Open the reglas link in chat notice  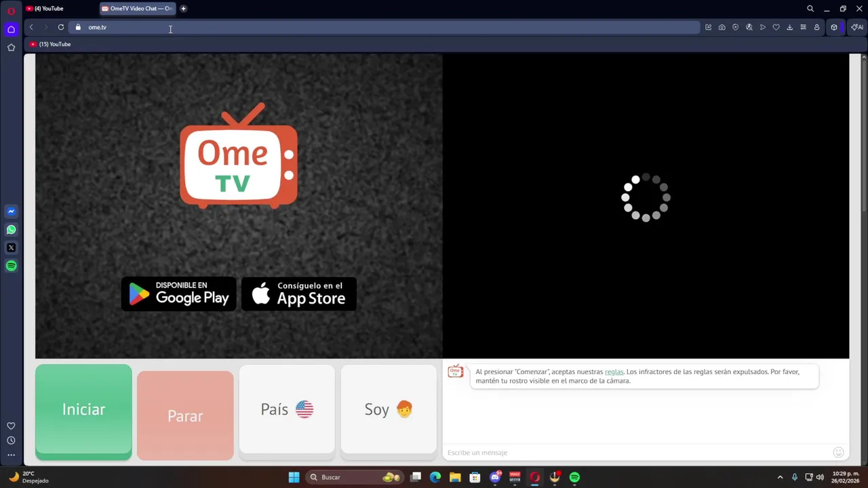[614, 371]
